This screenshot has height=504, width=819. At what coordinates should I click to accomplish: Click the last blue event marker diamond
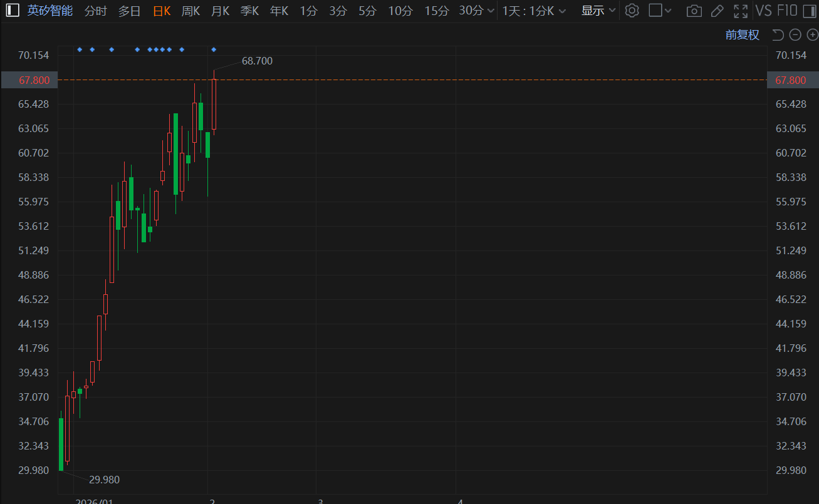[214, 49]
